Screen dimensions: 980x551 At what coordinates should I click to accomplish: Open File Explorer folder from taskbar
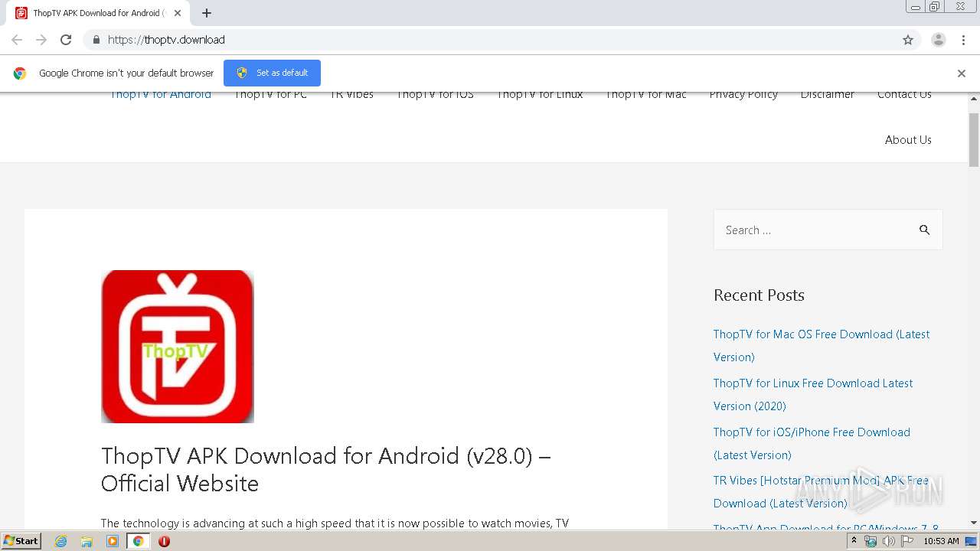click(x=87, y=541)
